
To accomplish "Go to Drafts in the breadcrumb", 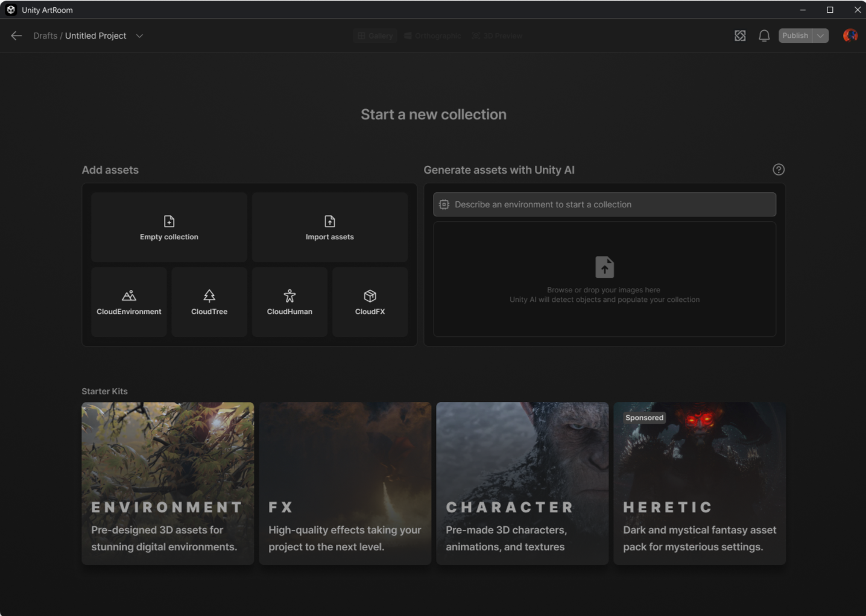I will (45, 36).
